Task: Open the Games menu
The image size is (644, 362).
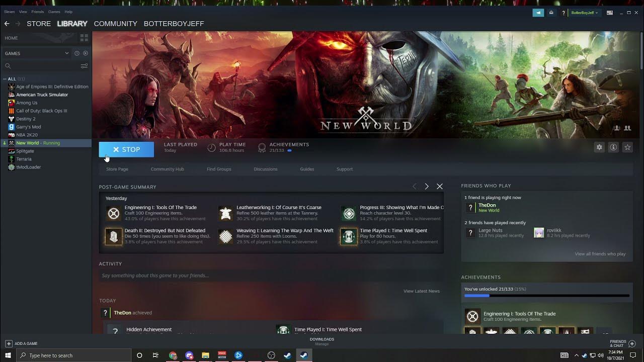Action: [54, 12]
